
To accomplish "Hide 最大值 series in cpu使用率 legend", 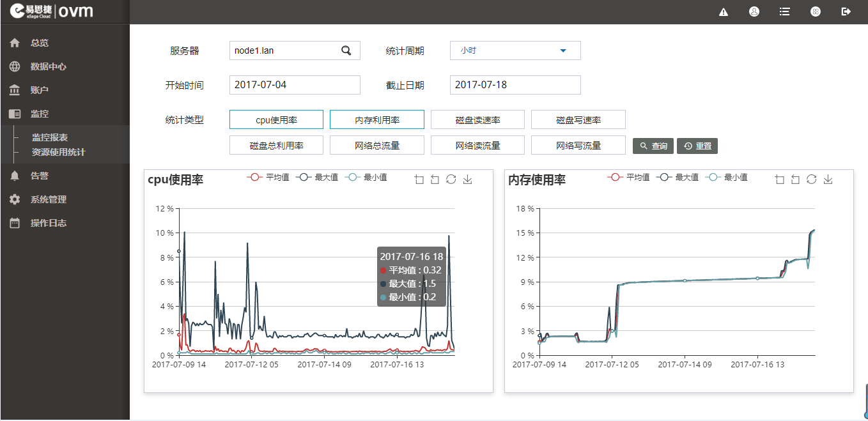I will tap(317, 178).
